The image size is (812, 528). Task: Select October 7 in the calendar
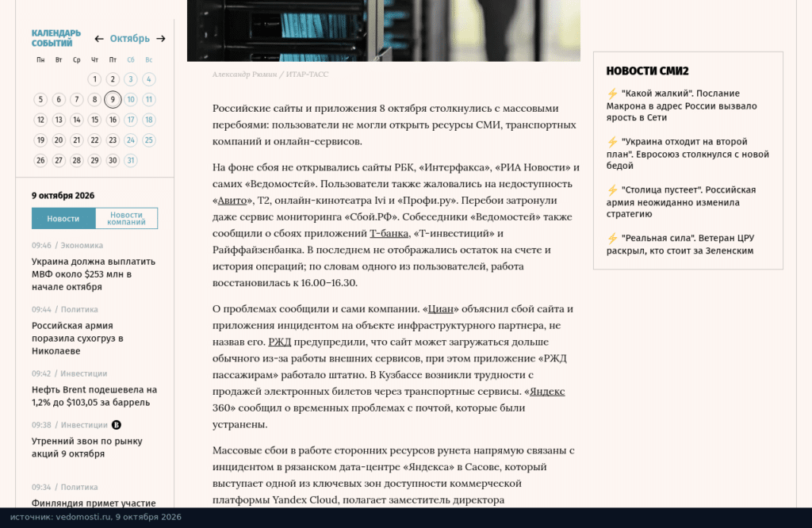pos(77,99)
